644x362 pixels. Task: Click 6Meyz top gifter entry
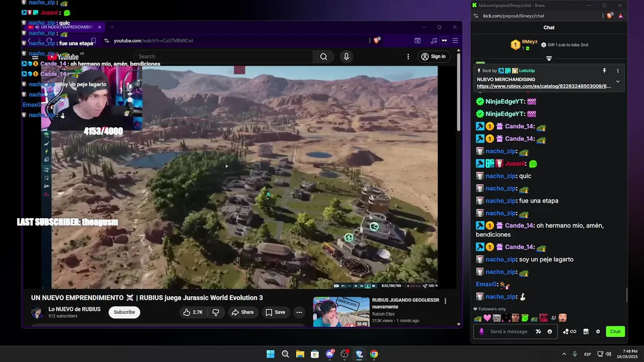pos(524,45)
